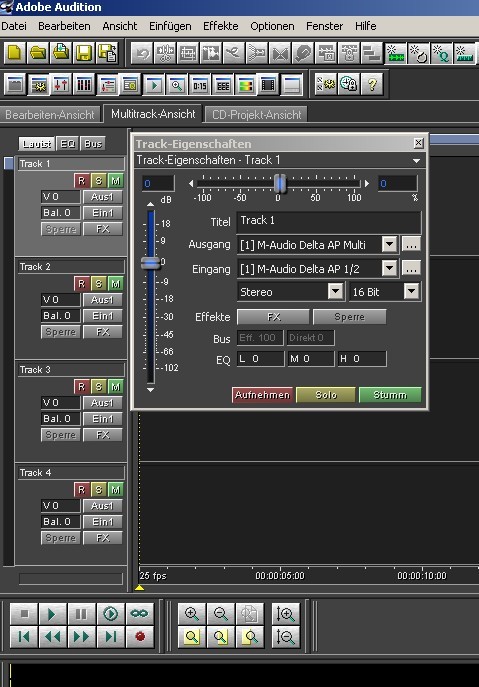Toggle Aufnehmen in Track-Eigenschaften dialog

click(x=262, y=395)
